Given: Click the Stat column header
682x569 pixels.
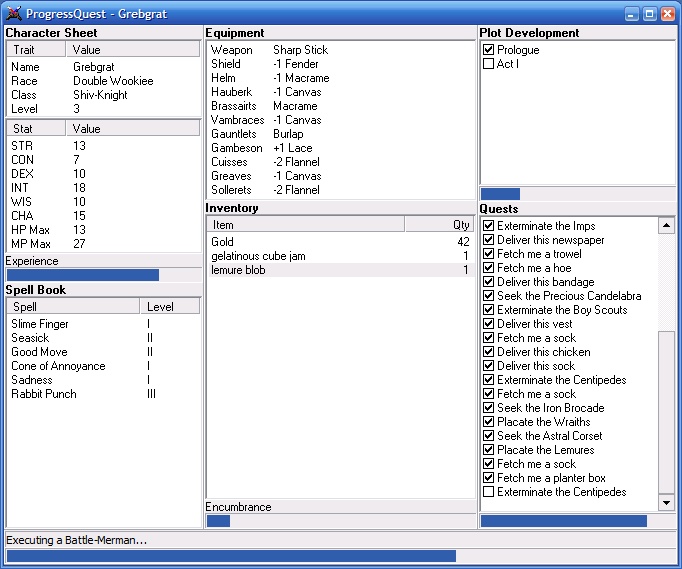Looking at the screenshot, I should pyautogui.click(x=36, y=129).
